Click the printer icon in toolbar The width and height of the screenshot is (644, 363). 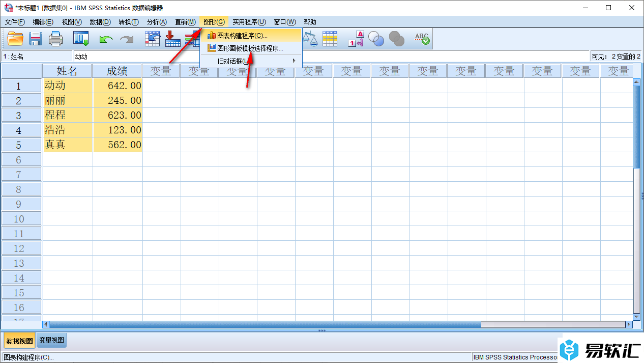(x=55, y=39)
